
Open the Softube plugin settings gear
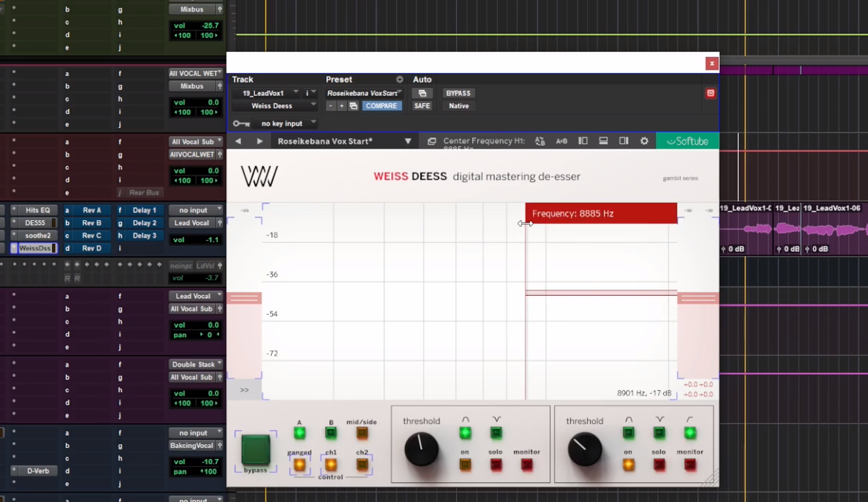(x=644, y=141)
